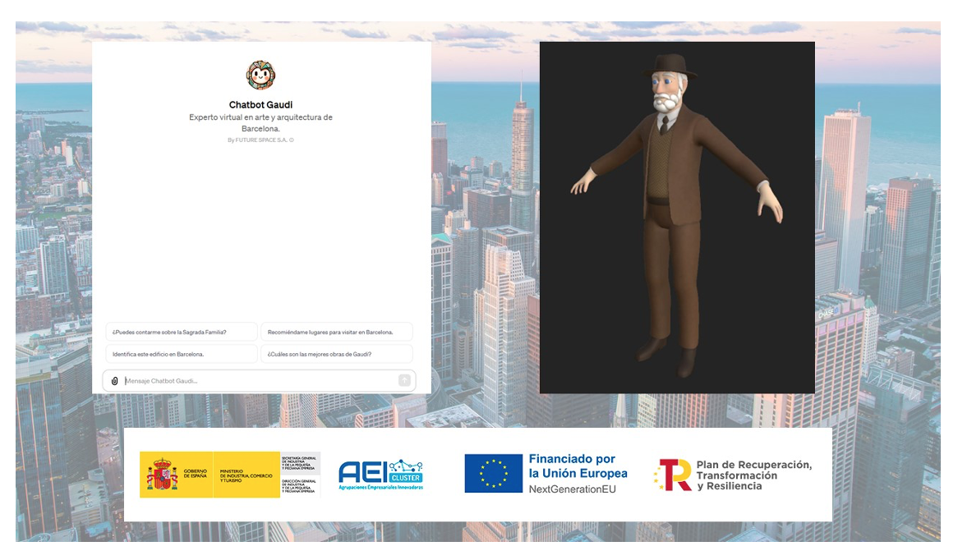Screen dimensions: 958x560
Task: Click the European Union flag icon
Action: pos(493,474)
